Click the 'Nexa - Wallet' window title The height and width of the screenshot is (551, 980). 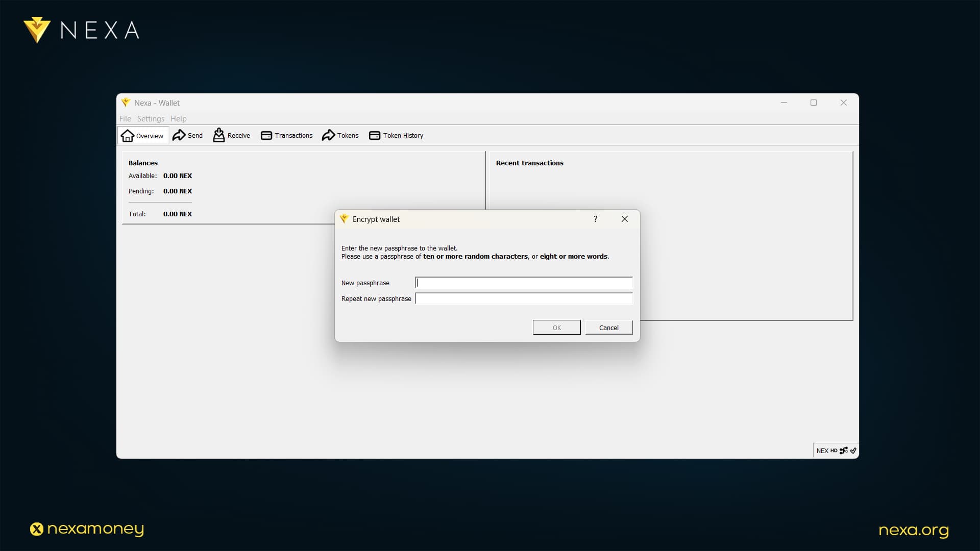point(157,103)
